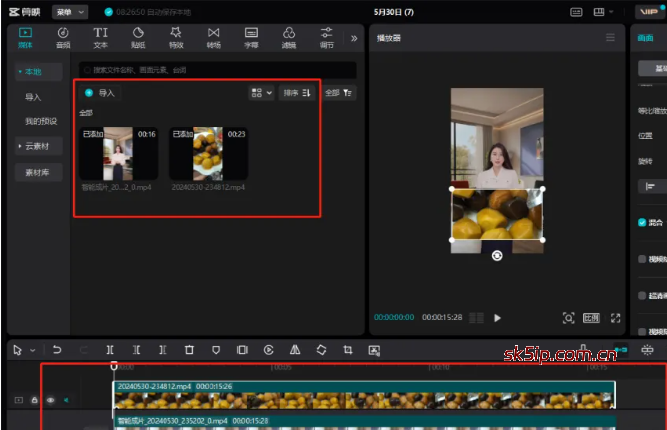The image size is (667, 430).
Task: Expand the 云素材 section in the sidebar
Action: pyautogui.click(x=39, y=146)
